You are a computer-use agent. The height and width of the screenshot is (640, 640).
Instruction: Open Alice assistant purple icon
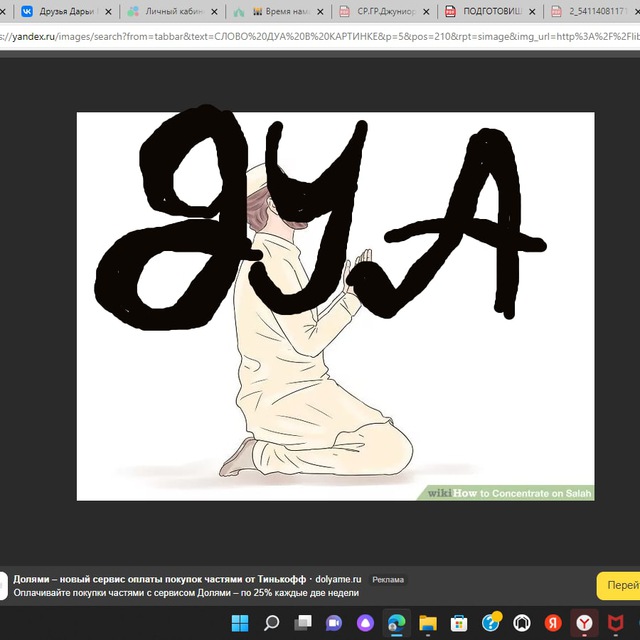click(x=365, y=623)
